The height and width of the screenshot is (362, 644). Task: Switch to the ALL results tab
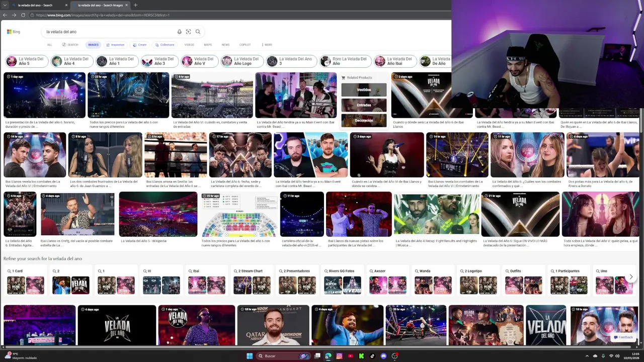pyautogui.click(x=49, y=45)
